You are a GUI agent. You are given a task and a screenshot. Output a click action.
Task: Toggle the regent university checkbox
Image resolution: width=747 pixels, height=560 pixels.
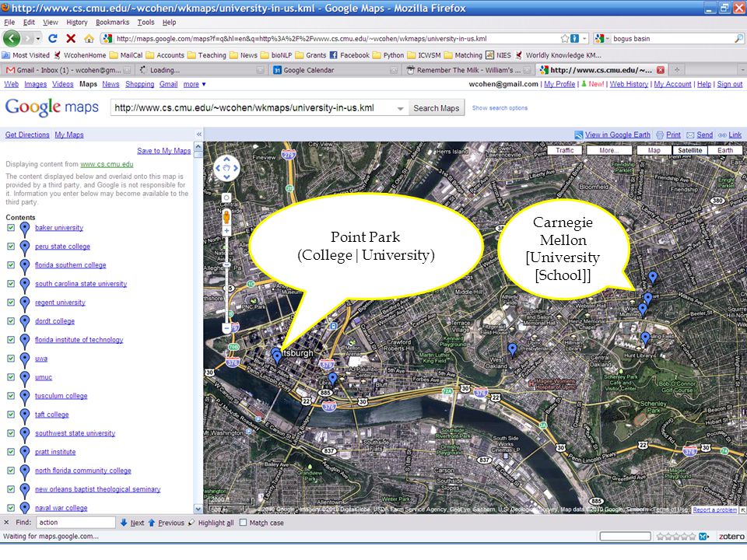point(11,302)
